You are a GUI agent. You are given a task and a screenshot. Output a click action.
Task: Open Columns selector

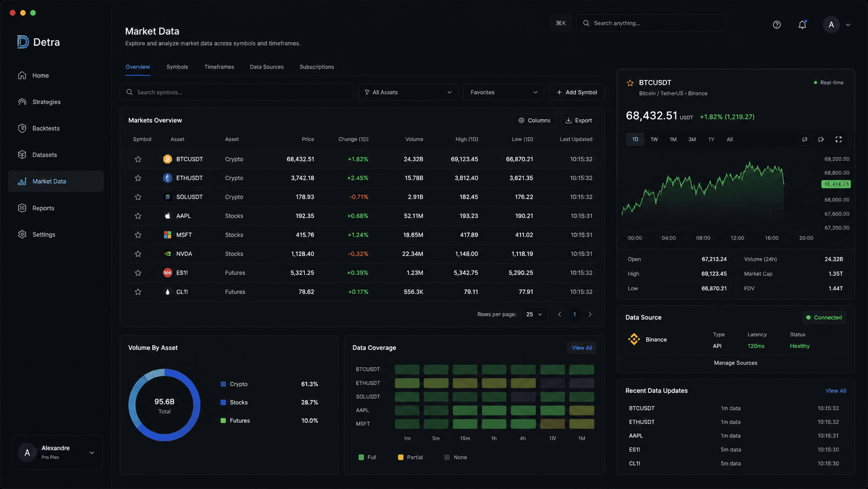pos(534,120)
